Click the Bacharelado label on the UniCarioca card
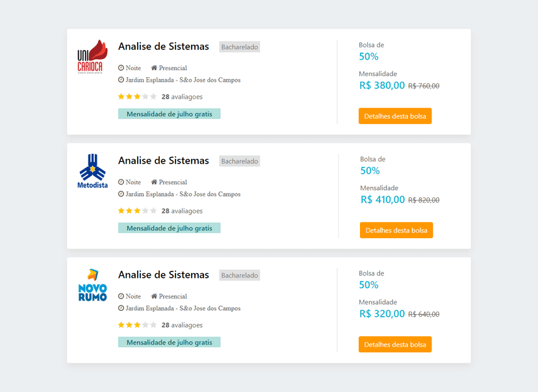The height and width of the screenshot is (392, 538). pos(239,47)
